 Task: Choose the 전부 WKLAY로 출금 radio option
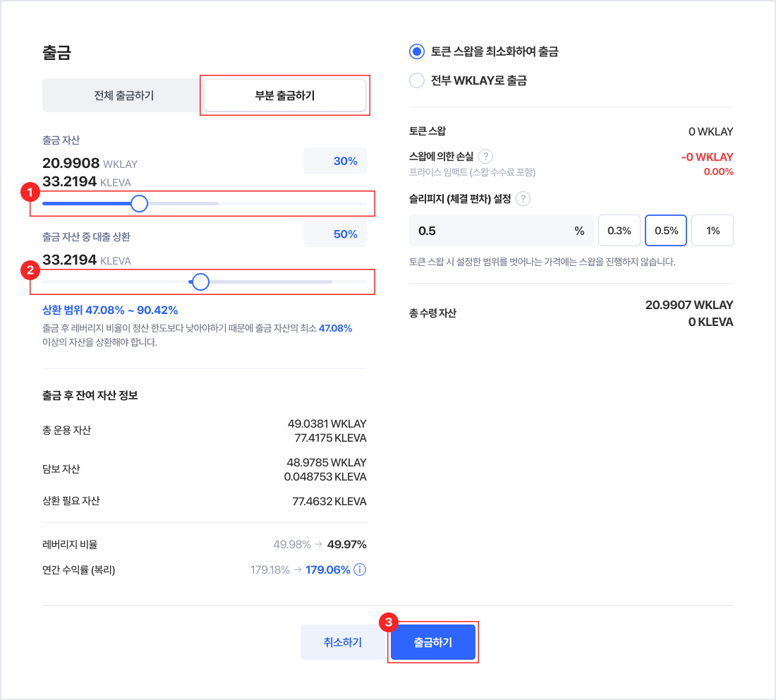417,80
